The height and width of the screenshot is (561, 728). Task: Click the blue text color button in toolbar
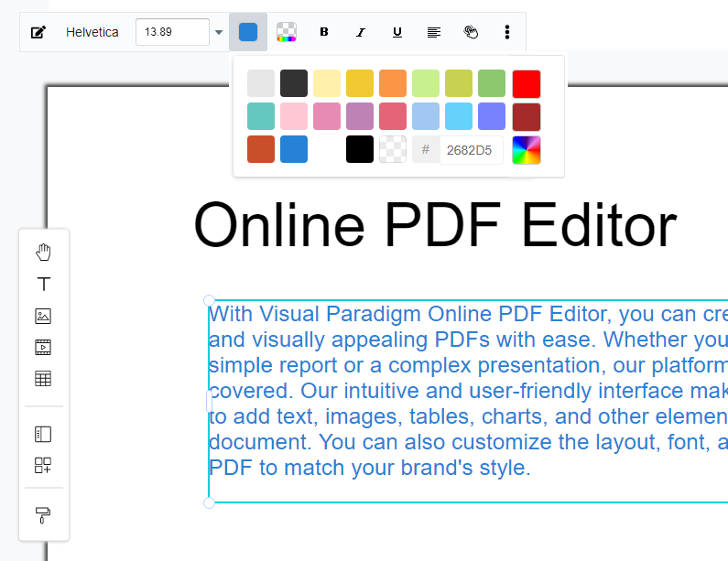[x=248, y=32]
